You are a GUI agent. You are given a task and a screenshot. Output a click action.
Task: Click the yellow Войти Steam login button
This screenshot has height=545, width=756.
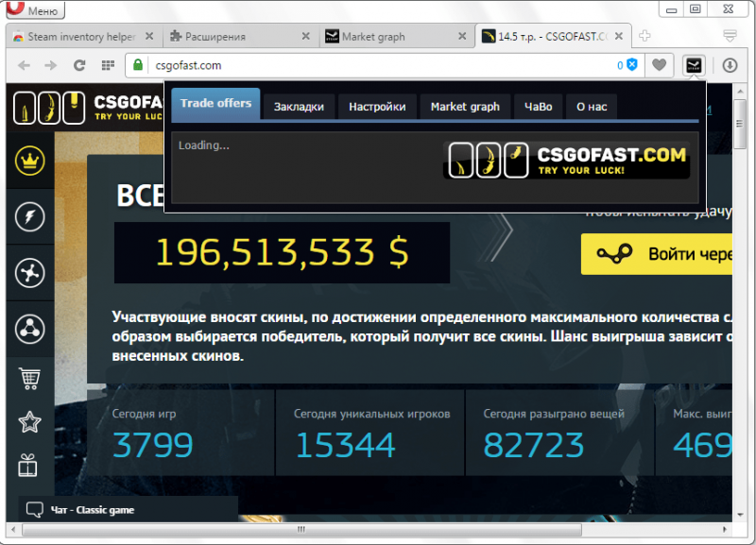pos(657,254)
